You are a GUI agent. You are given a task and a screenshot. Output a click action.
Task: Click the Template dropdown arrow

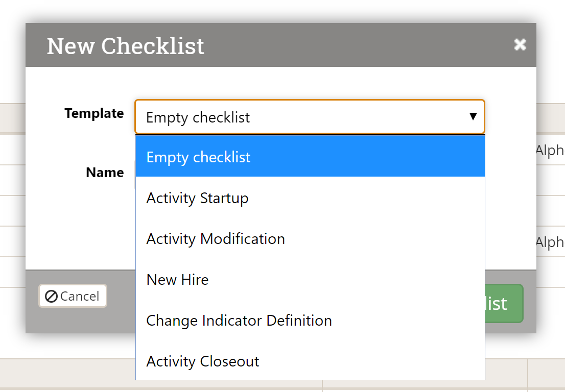click(x=473, y=117)
